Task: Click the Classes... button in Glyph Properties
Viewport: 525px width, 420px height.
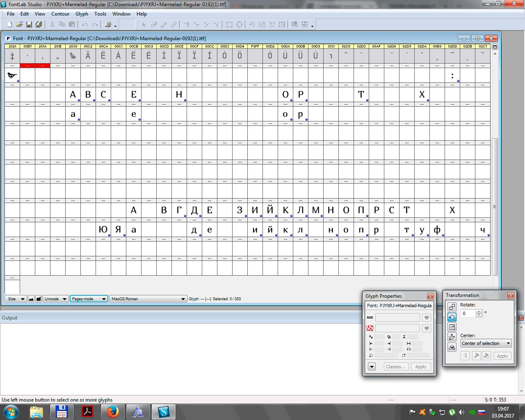Action: [x=396, y=367]
